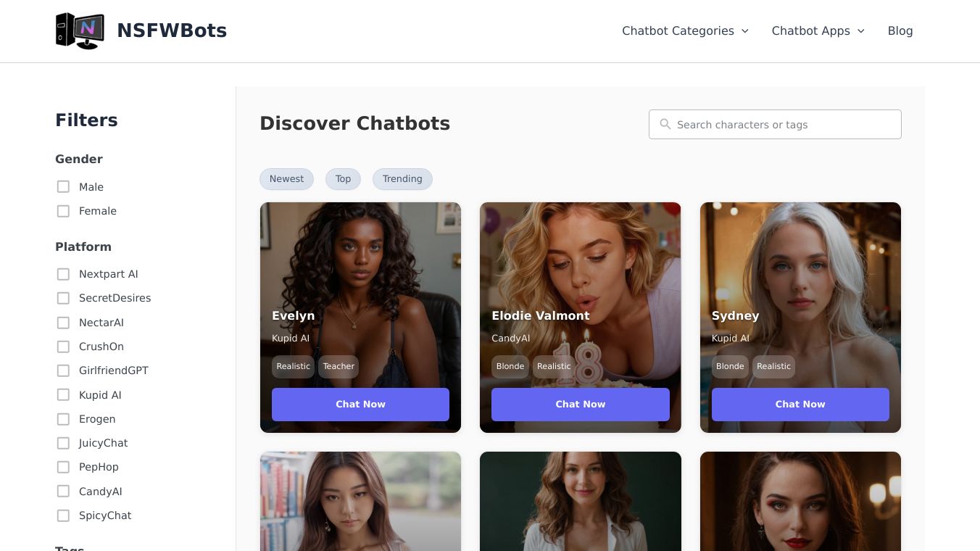Click the Teacher tag on Evelyn's card
Image resolution: width=980 pixels, height=551 pixels.
point(339,367)
